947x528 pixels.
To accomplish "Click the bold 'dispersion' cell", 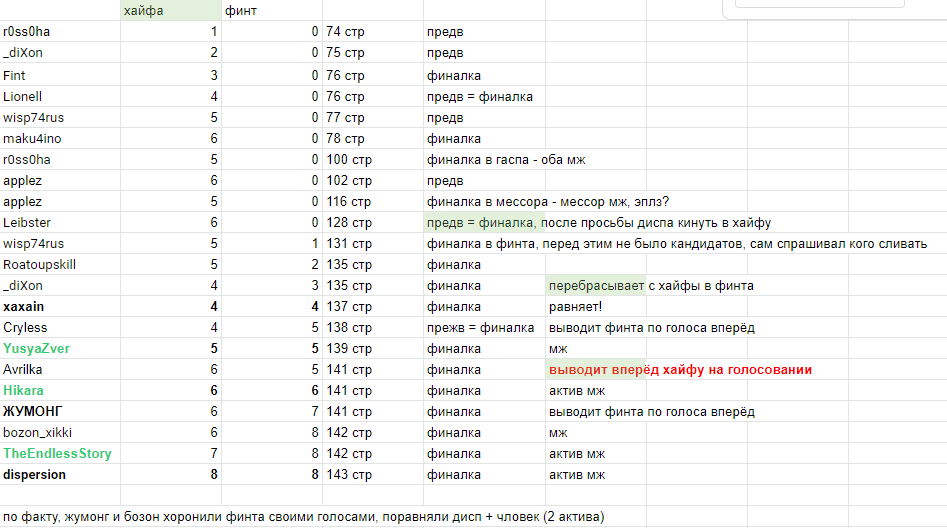I will click(x=60, y=474).
